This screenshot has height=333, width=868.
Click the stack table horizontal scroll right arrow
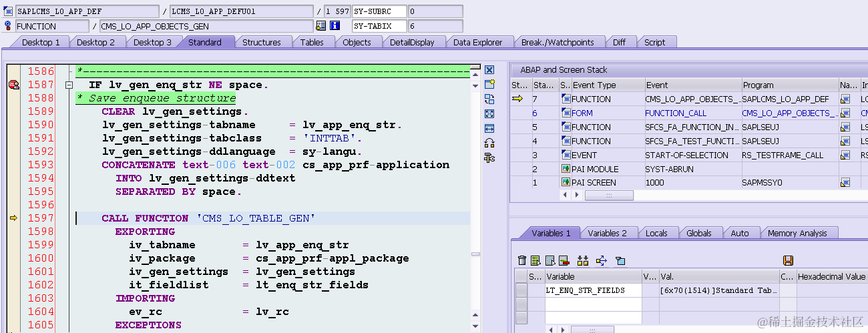[578, 196]
